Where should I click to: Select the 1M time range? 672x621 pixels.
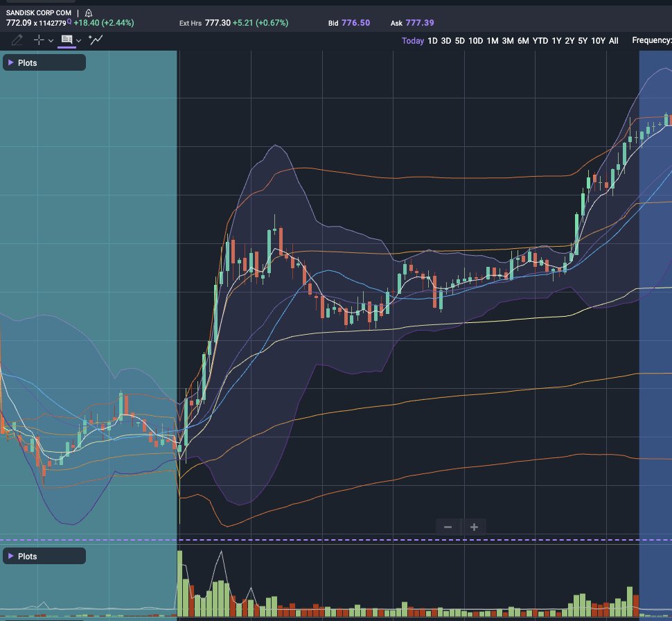493,41
